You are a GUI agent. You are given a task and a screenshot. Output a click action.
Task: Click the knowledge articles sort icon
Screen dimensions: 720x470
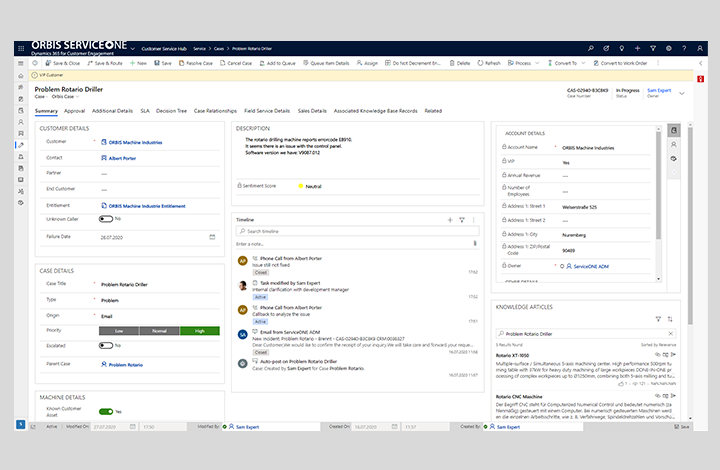coord(670,319)
